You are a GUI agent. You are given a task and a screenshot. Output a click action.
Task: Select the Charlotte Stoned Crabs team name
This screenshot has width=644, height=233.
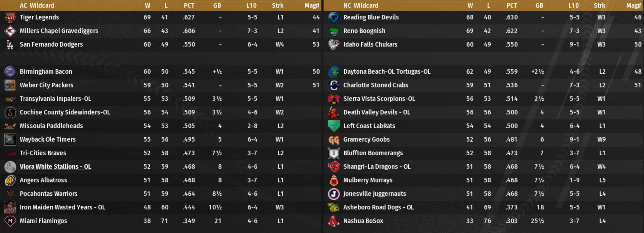[375, 85]
